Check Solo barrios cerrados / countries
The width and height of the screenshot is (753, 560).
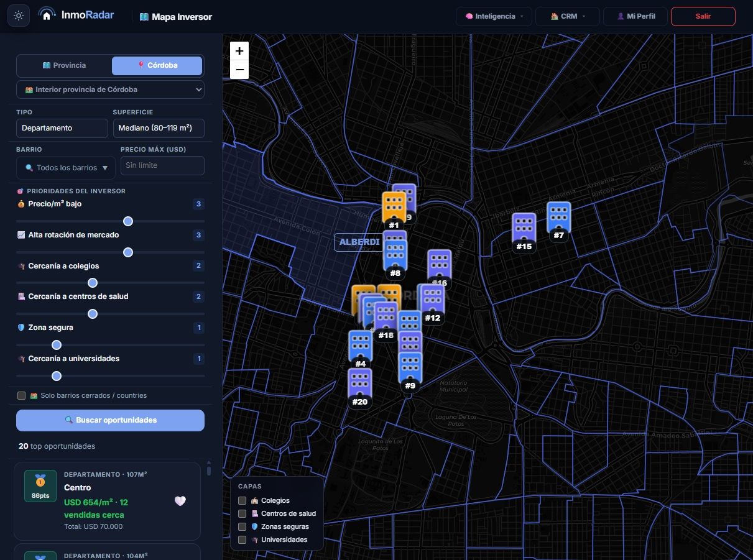[22, 395]
